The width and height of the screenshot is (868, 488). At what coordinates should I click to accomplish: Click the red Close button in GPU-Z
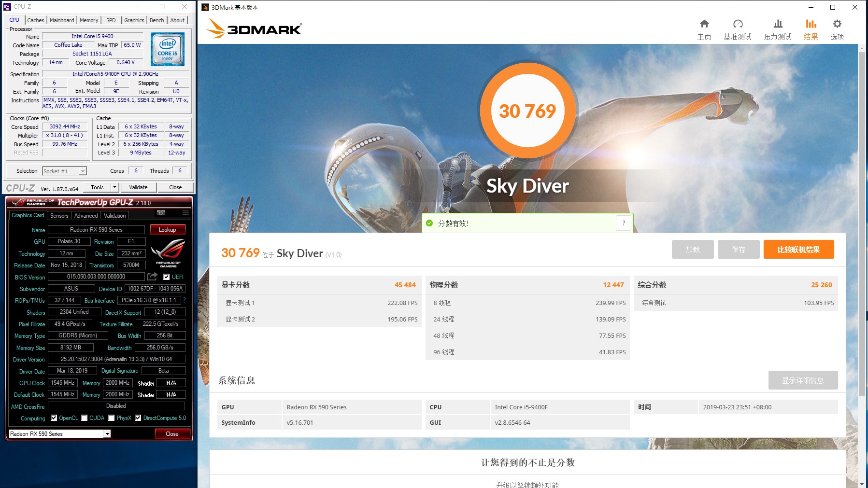(x=172, y=434)
